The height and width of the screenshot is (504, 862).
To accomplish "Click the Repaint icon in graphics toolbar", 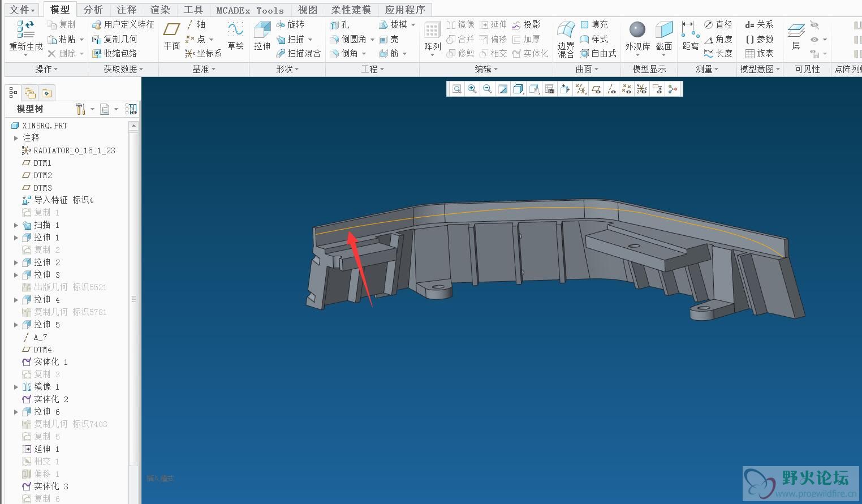I will (502, 89).
